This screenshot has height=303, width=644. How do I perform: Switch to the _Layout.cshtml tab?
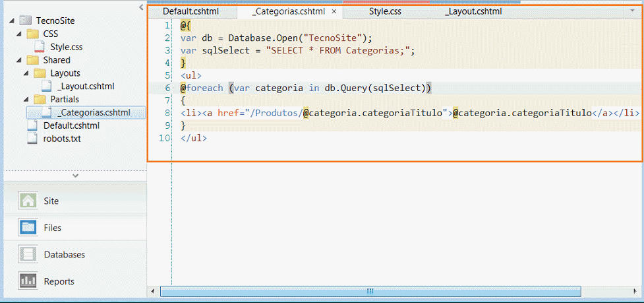coord(473,11)
